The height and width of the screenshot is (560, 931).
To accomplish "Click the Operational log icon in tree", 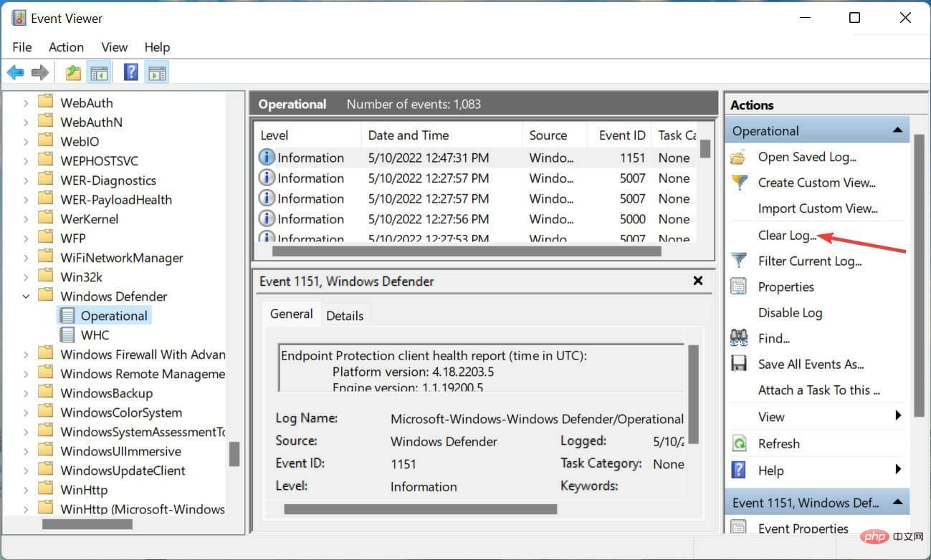I will click(67, 315).
